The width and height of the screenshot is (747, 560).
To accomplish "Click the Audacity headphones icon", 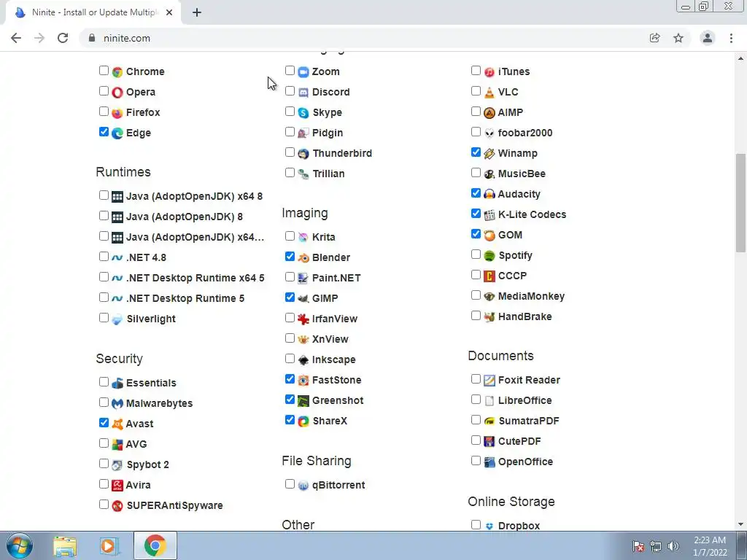I will tap(489, 194).
